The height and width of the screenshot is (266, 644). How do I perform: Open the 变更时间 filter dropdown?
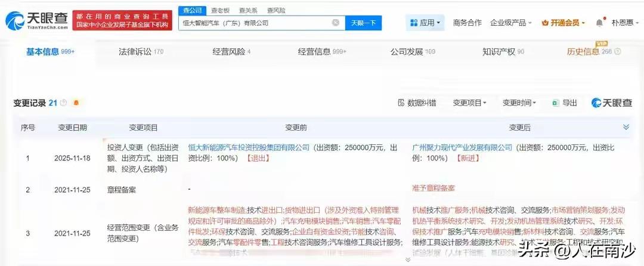tap(519, 103)
